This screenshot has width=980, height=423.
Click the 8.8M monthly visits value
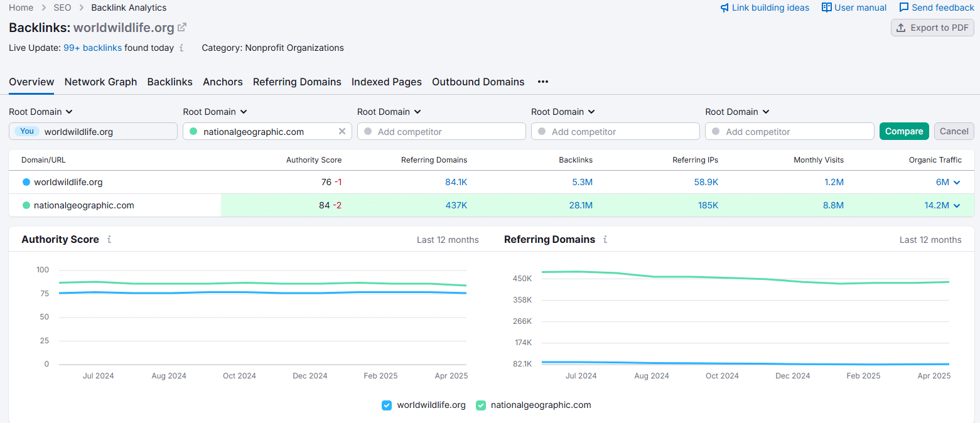pyautogui.click(x=833, y=205)
